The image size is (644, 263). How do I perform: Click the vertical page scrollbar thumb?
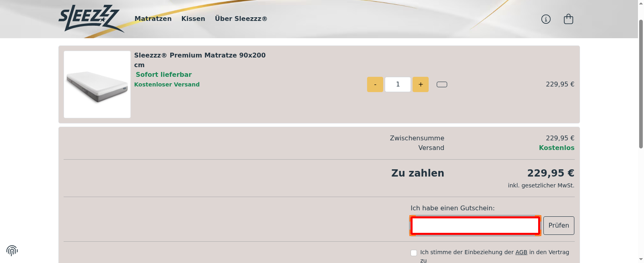click(641, 80)
